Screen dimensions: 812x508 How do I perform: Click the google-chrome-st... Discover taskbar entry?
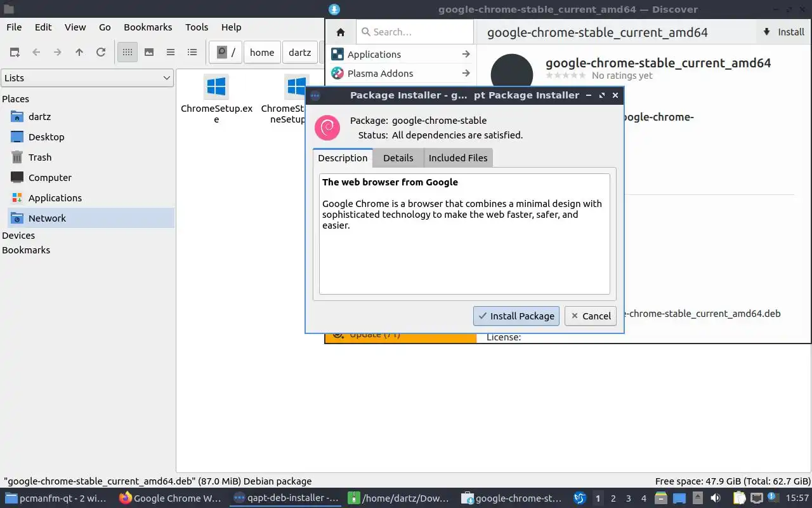(511, 498)
